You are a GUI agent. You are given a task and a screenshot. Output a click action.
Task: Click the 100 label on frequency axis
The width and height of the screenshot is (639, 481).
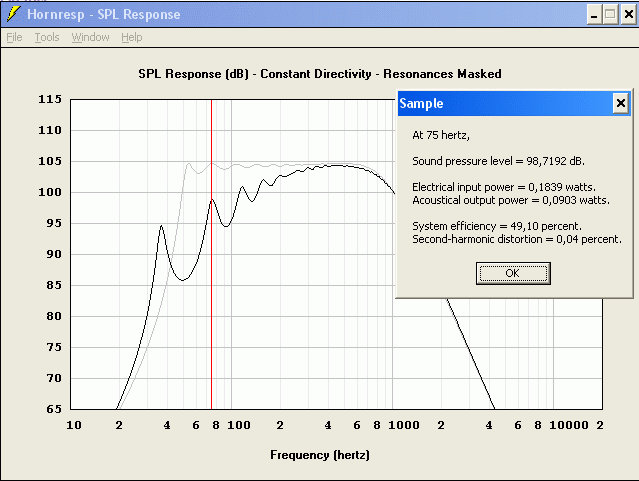(238, 425)
